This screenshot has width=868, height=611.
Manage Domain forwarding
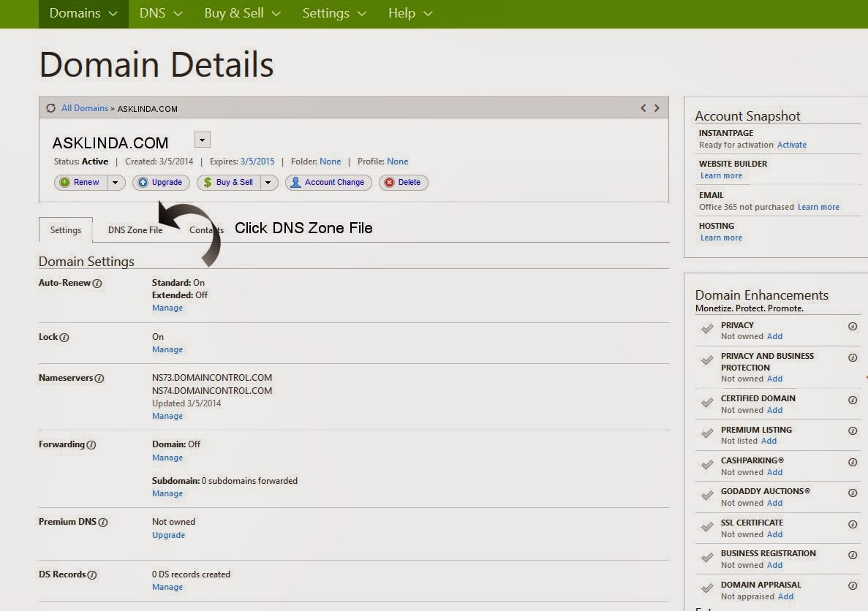point(167,458)
